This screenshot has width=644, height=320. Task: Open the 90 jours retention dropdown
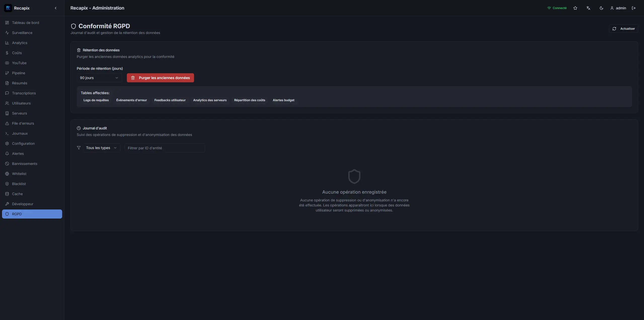tap(99, 78)
